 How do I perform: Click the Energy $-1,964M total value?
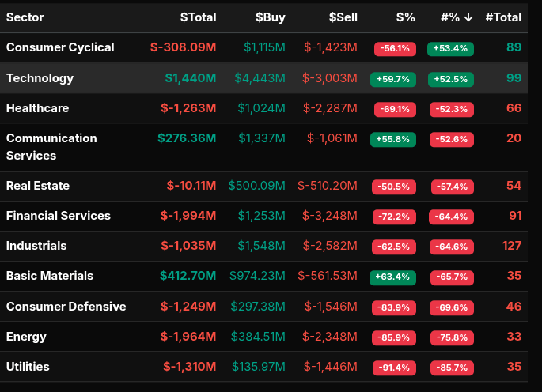(x=188, y=337)
